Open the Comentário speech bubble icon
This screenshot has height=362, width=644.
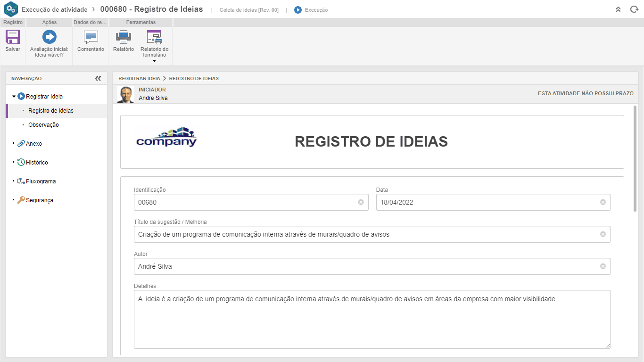(91, 37)
